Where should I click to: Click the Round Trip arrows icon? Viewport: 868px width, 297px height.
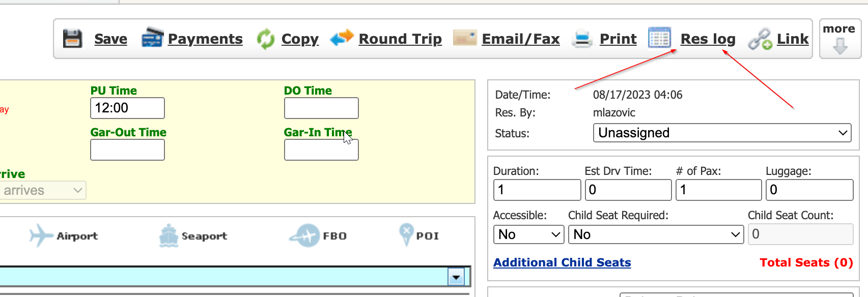pyautogui.click(x=342, y=38)
